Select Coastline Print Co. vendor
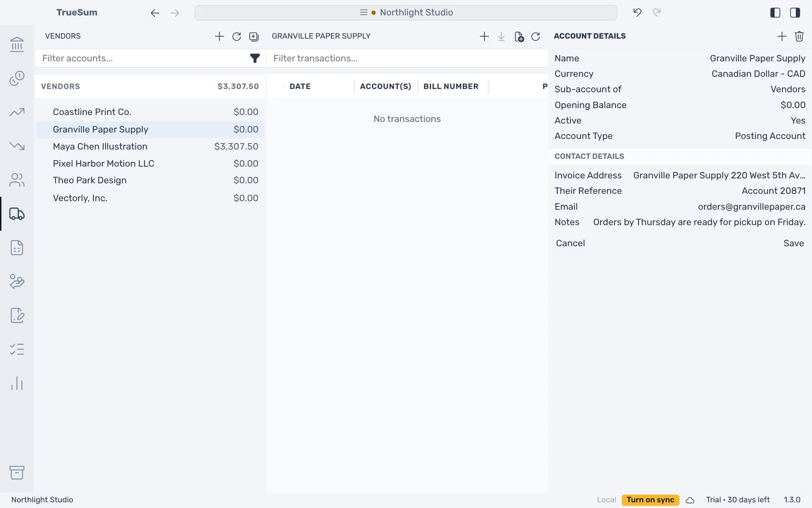 pyautogui.click(x=150, y=112)
